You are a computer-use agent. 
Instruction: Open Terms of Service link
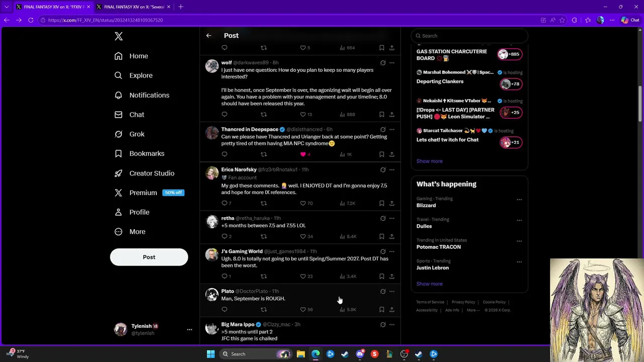pos(430,302)
